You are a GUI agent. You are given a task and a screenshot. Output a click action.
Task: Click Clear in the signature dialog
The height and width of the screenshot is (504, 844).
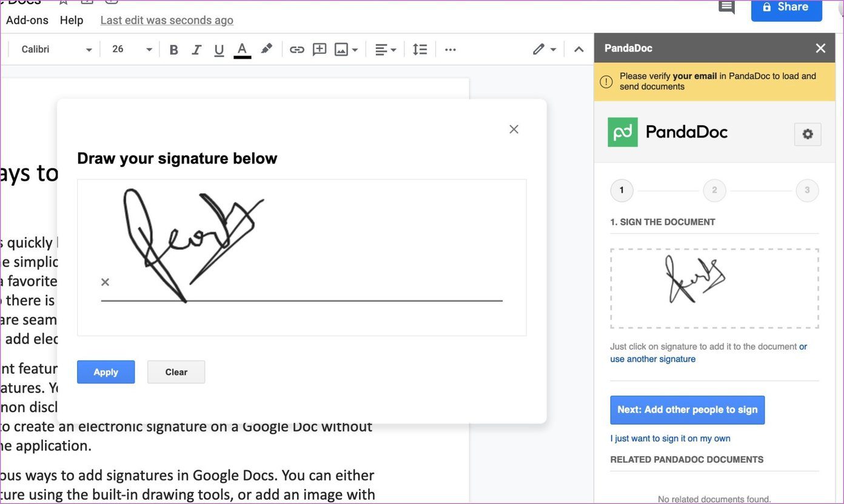tap(176, 372)
